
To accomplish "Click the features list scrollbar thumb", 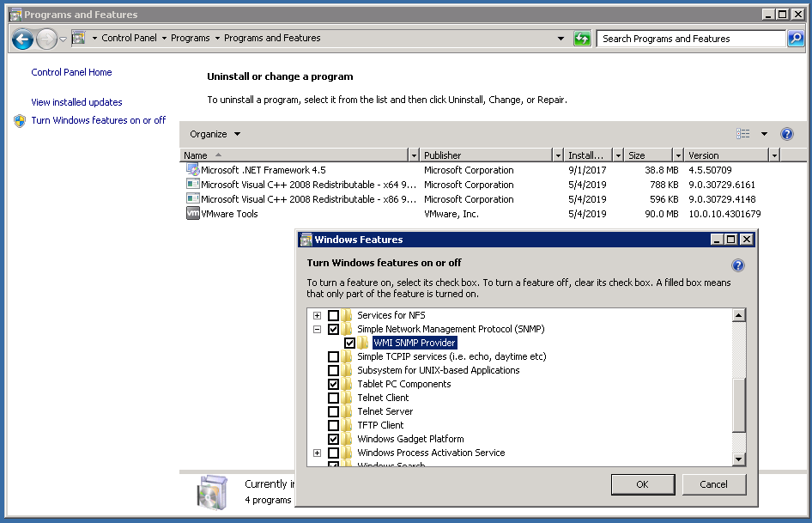I will pos(739,404).
